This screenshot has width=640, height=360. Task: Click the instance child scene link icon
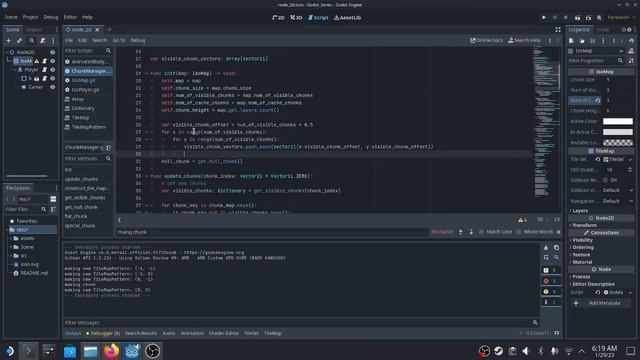point(20,41)
